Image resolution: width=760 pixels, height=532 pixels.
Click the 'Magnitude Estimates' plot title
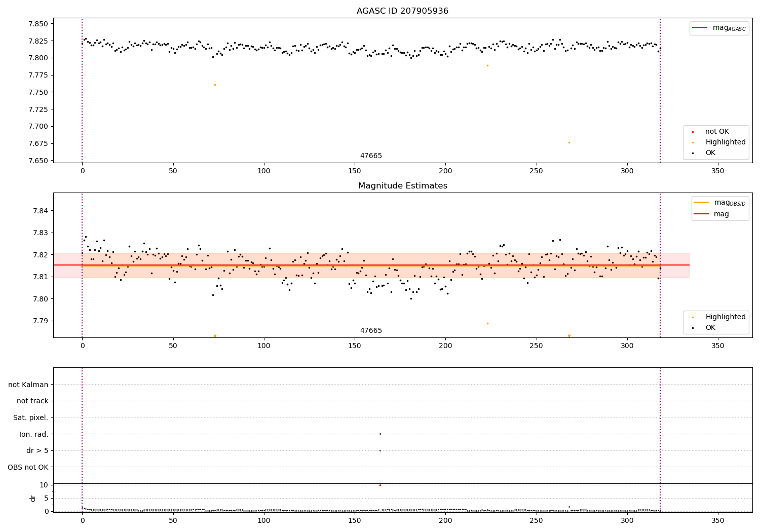(x=402, y=186)
